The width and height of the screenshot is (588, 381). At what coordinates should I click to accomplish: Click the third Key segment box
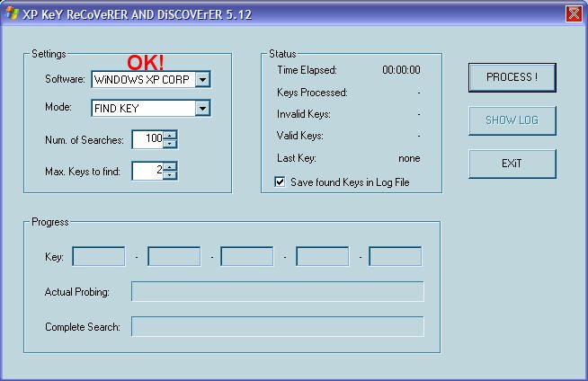(x=246, y=256)
